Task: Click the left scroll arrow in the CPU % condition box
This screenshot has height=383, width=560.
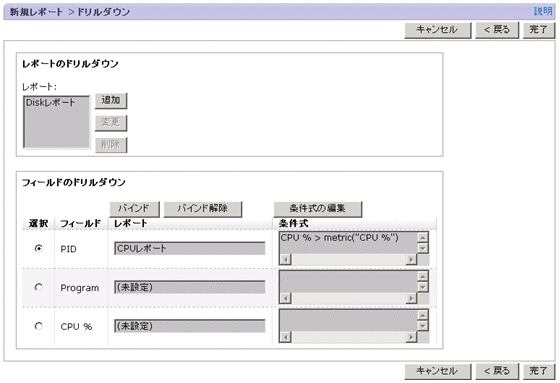Action: (x=285, y=337)
